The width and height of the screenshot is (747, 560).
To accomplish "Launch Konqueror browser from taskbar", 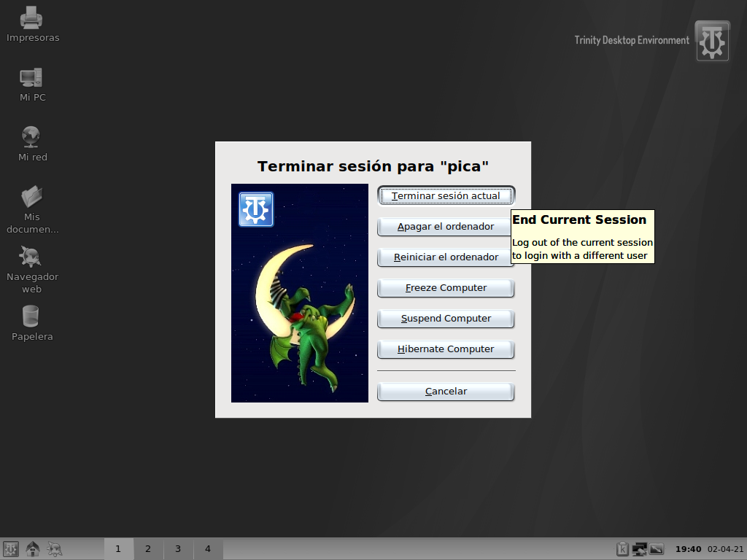I will point(55,549).
